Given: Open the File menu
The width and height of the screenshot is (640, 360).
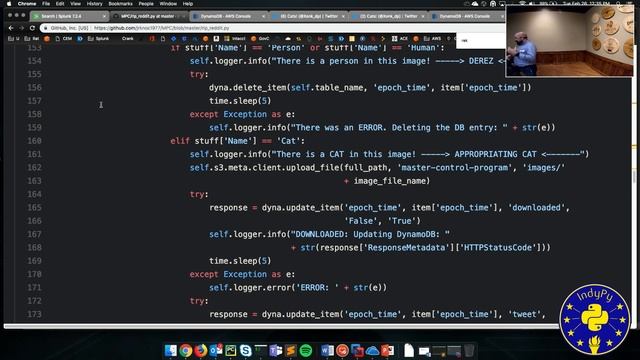Looking at the screenshot, I should pyautogui.click(x=46, y=4).
